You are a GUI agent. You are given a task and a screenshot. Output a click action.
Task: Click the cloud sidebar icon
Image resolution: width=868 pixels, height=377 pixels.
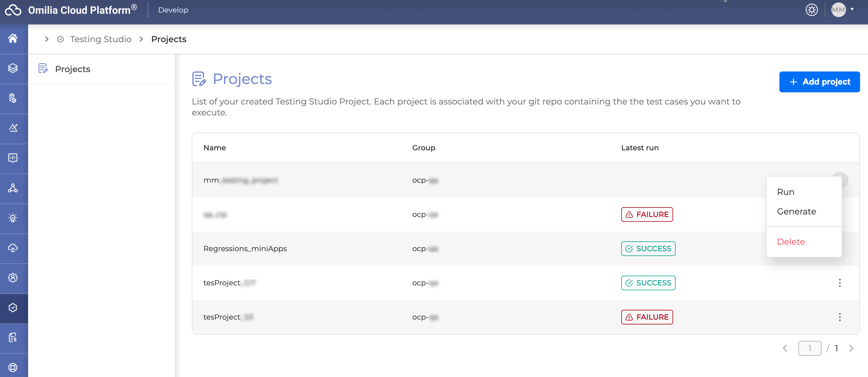(13, 248)
